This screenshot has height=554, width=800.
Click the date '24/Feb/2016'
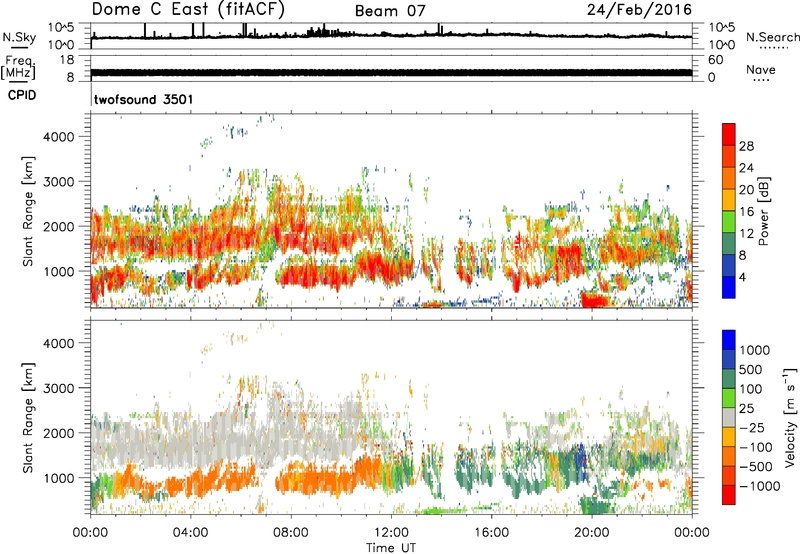[x=639, y=9]
